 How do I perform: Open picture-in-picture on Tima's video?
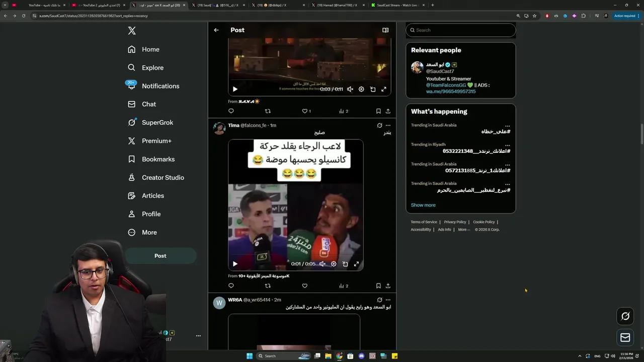tap(345, 263)
